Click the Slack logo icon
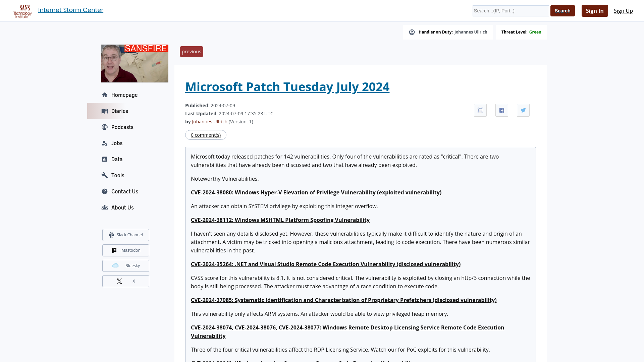 tap(111, 235)
